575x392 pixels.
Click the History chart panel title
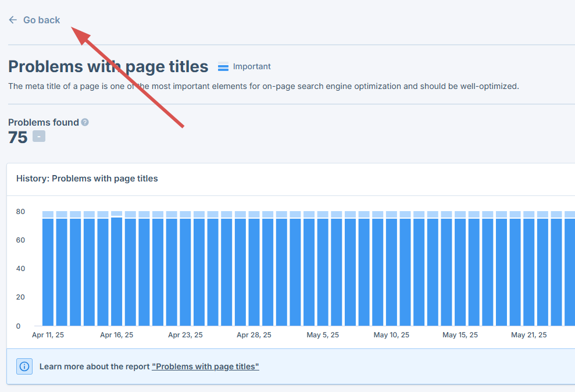[x=87, y=179]
